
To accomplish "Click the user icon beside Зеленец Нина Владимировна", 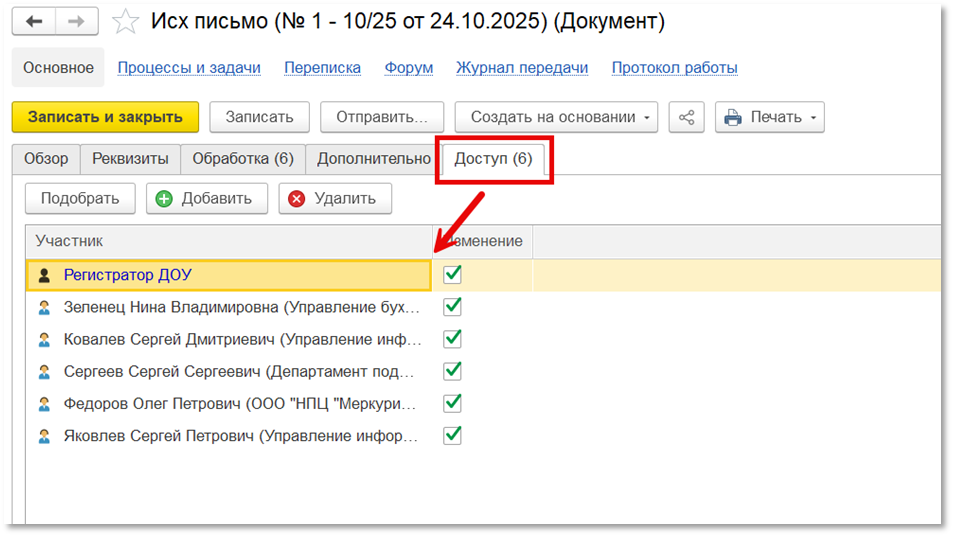I will [44, 308].
